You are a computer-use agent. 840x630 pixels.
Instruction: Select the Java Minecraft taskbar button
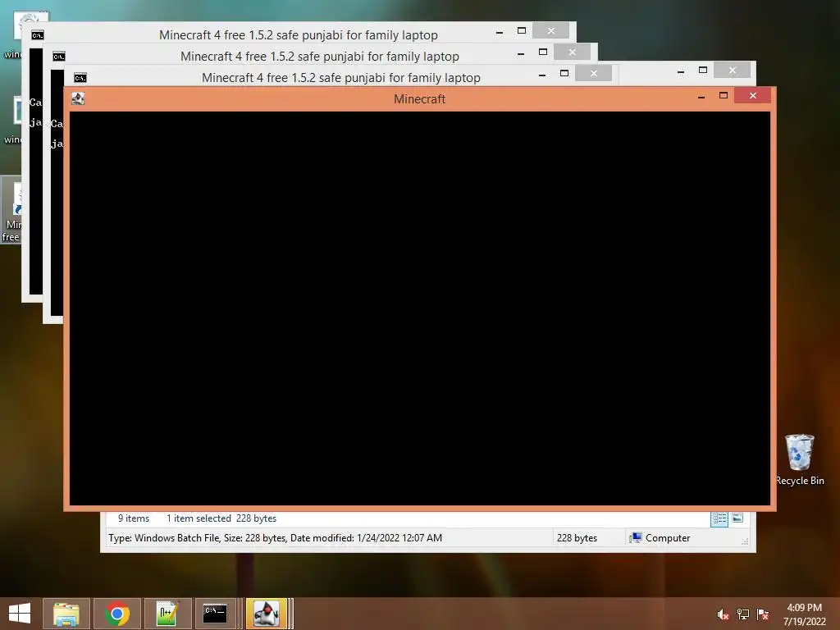click(x=267, y=614)
